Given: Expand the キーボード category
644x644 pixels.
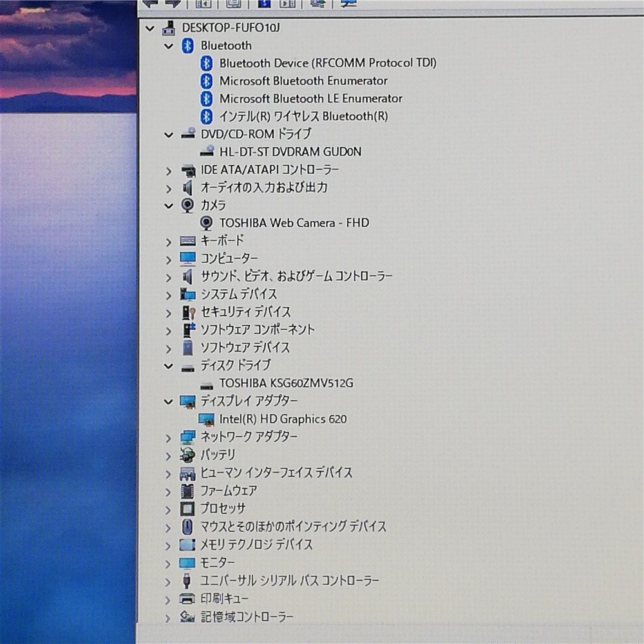Looking at the screenshot, I should (169, 241).
